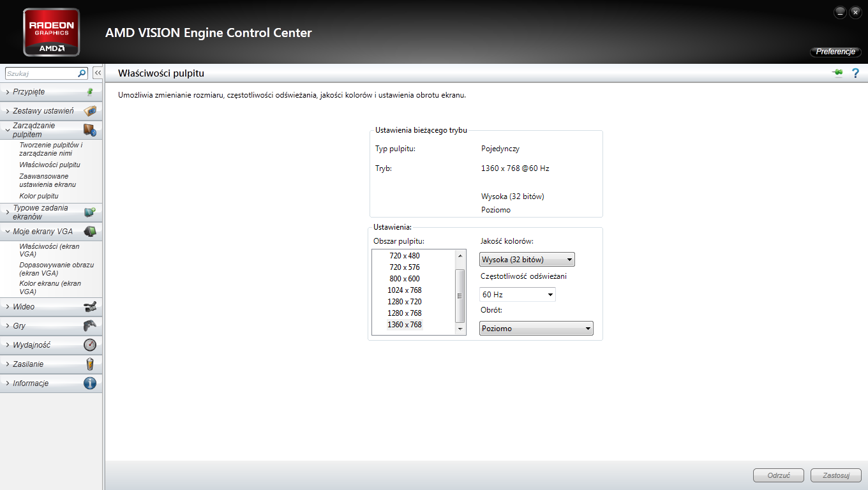The image size is (868, 490).
Task: Open the Częstotliwość odświeżania 60 Hz dropdown
Action: 518,294
